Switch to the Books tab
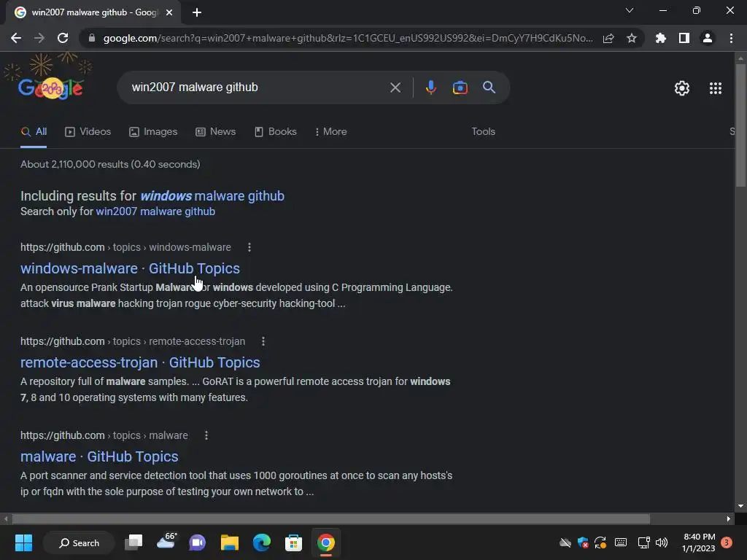 point(275,132)
